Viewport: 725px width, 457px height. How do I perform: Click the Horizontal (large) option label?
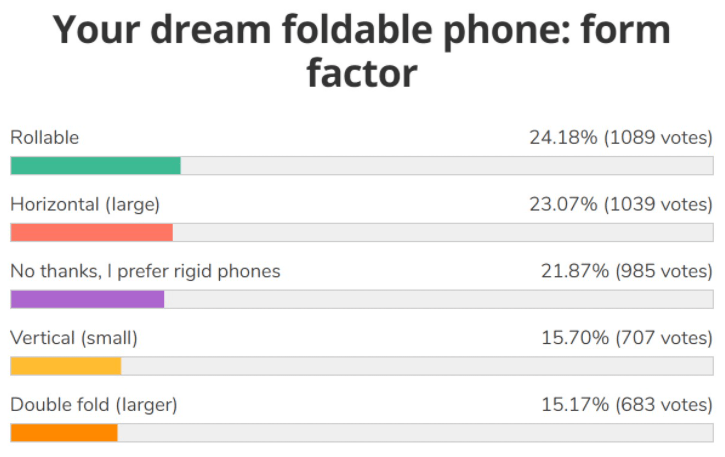click(85, 204)
